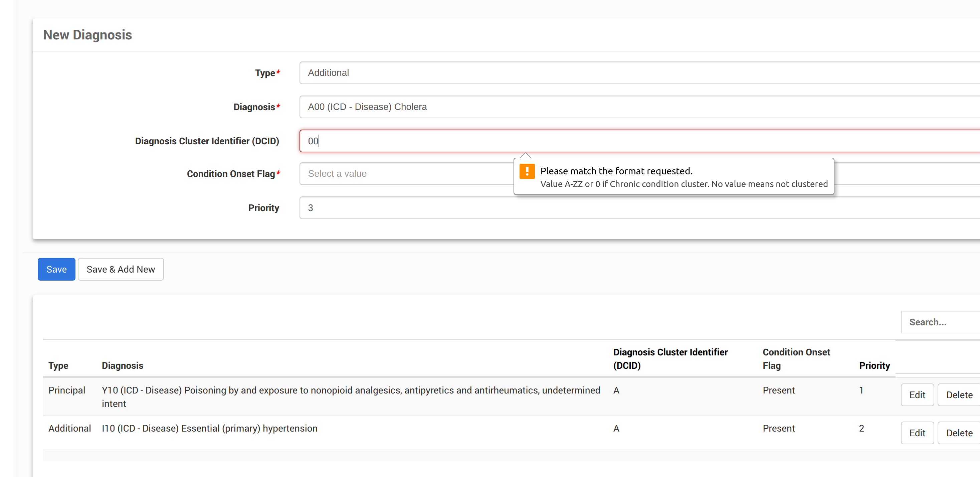Click the orange warning icon in tooltip
This screenshot has width=980, height=477.
pyautogui.click(x=527, y=171)
